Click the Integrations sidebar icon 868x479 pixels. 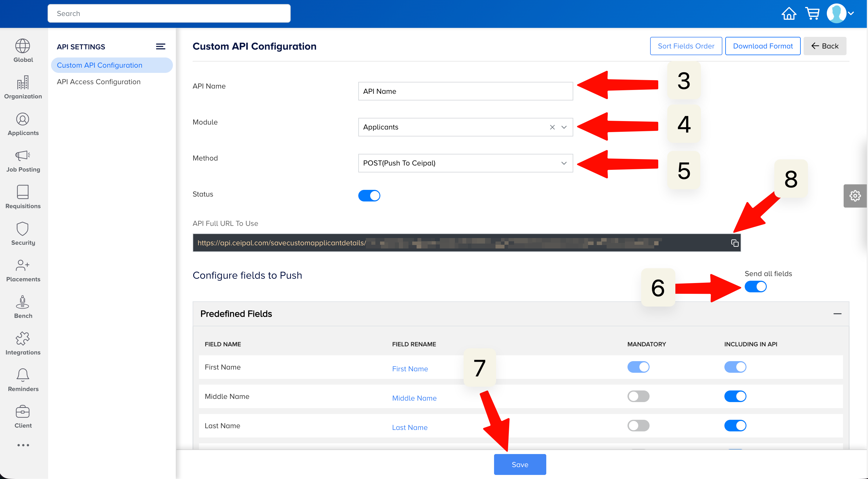(x=23, y=339)
